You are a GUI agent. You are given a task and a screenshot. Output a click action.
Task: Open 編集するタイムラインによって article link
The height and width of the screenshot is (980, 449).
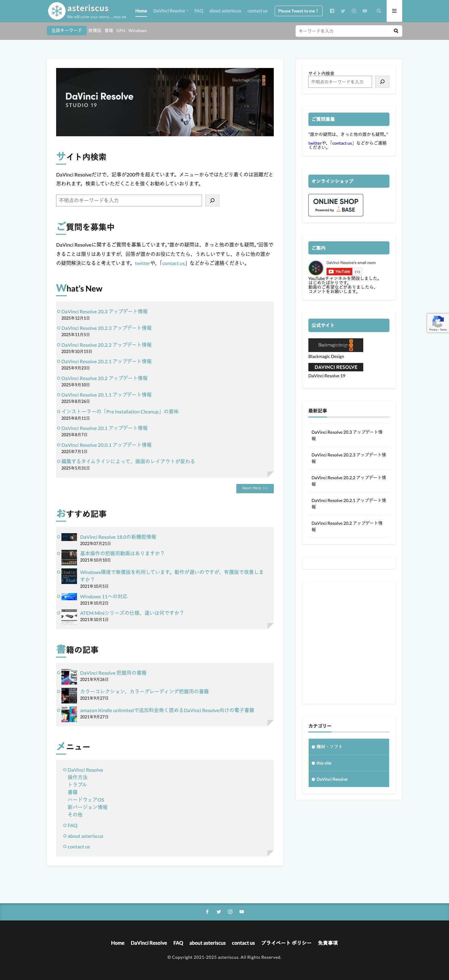(x=128, y=461)
